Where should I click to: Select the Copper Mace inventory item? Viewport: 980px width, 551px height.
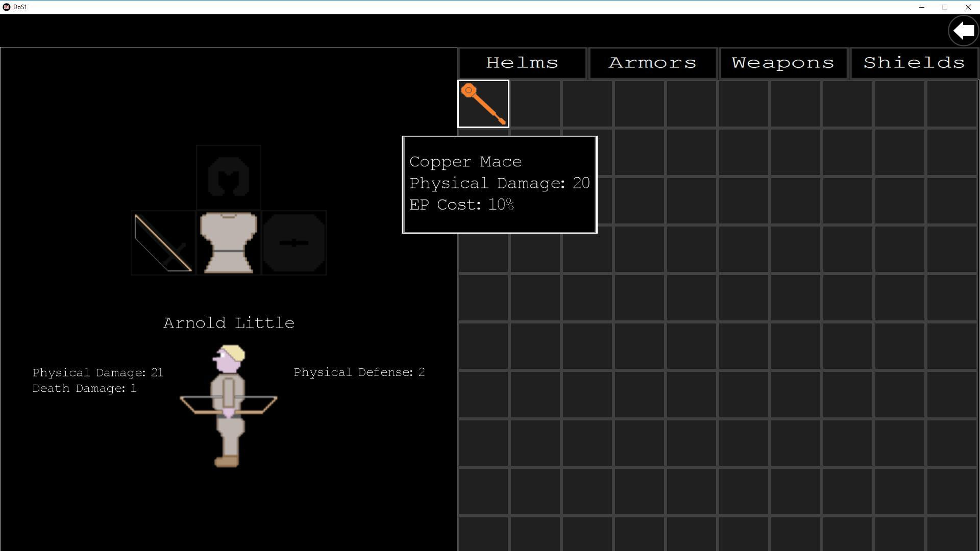(x=483, y=104)
